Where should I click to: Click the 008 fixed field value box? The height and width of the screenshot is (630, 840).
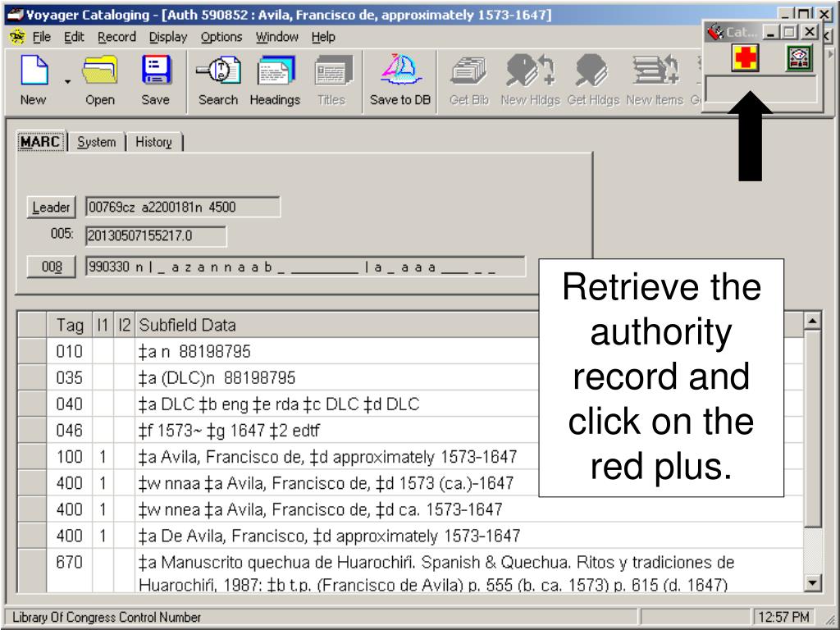(305, 267)
